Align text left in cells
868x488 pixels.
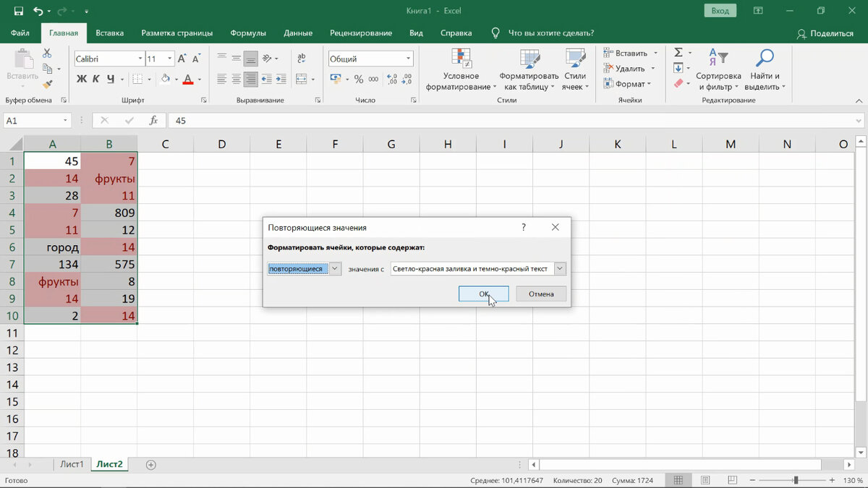[x=222, y=79]
